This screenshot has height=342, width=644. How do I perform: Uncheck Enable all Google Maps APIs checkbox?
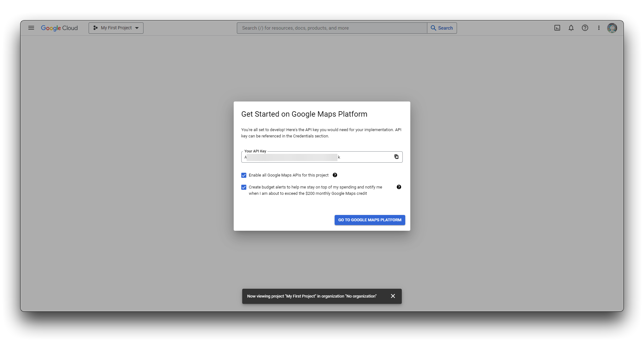pos(244,175)
